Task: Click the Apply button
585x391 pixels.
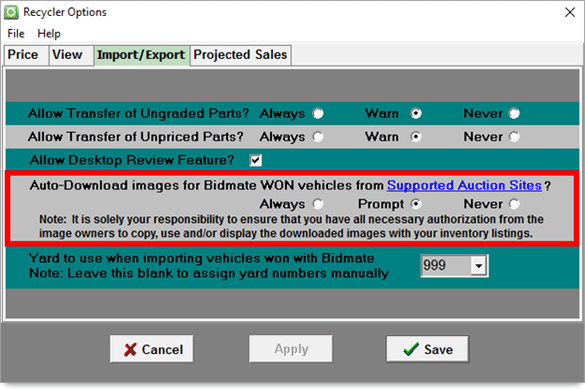Action: point(291,349)
